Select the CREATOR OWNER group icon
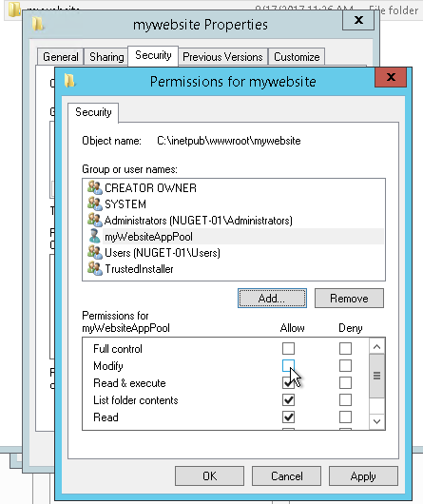Viewport: 423px width, 504px height. [95, 187]
